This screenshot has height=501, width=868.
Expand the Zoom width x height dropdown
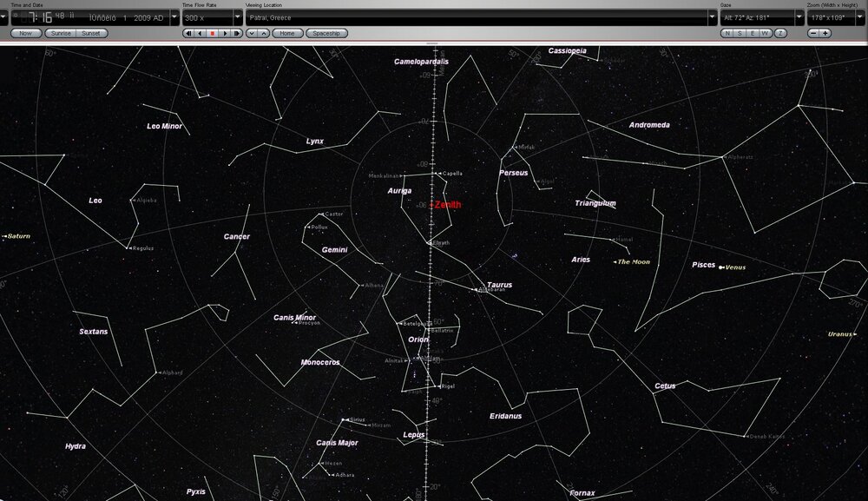860,16
